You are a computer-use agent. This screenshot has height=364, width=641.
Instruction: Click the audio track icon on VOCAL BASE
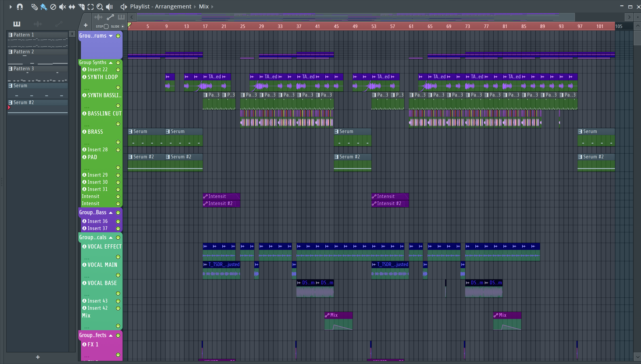click(x=85, y=283)
